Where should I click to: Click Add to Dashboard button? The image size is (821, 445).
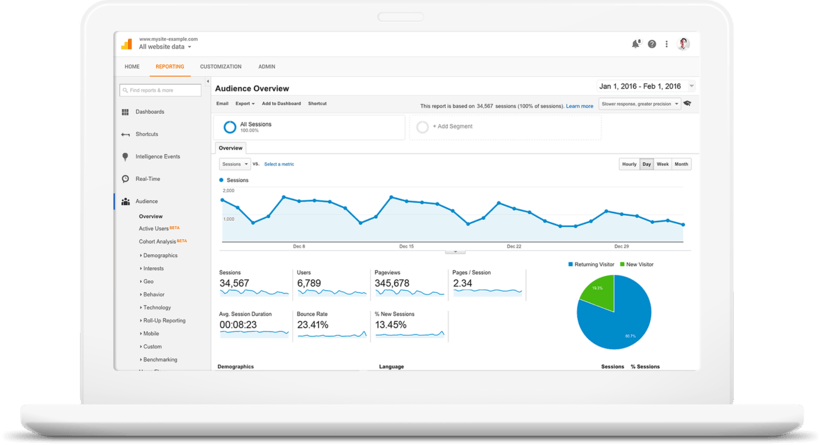(x=281, y=103)
